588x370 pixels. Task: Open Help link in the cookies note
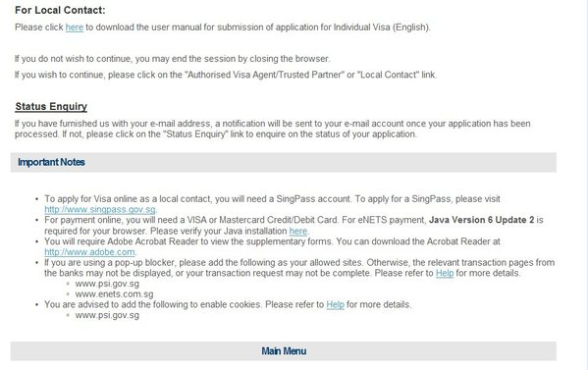(336, 304)
